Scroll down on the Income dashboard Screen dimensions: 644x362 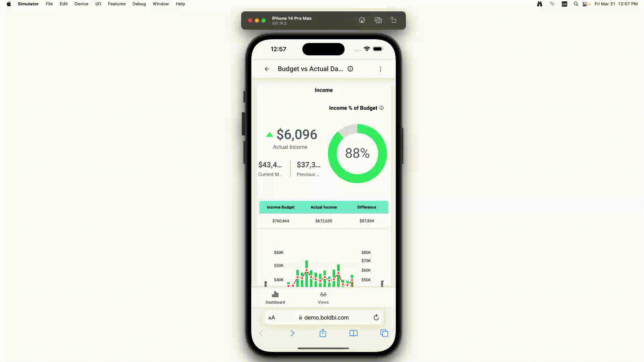tap(323, 186)
